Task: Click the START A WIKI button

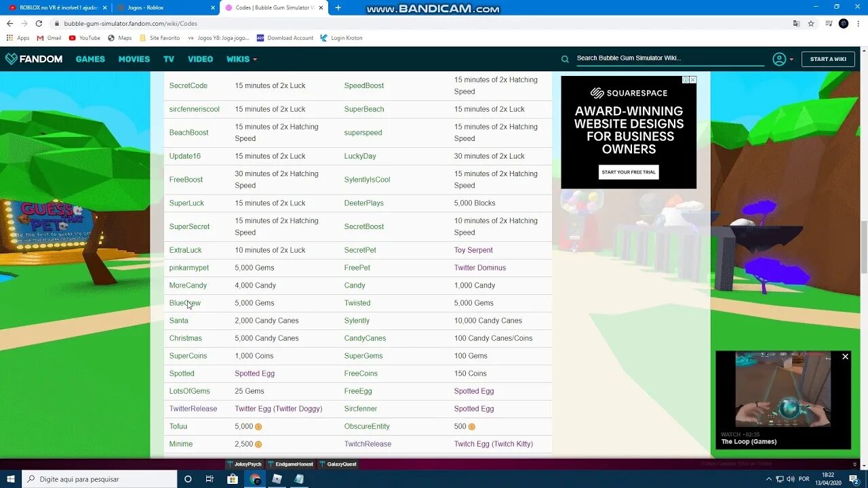Action: tap(828, 59)
